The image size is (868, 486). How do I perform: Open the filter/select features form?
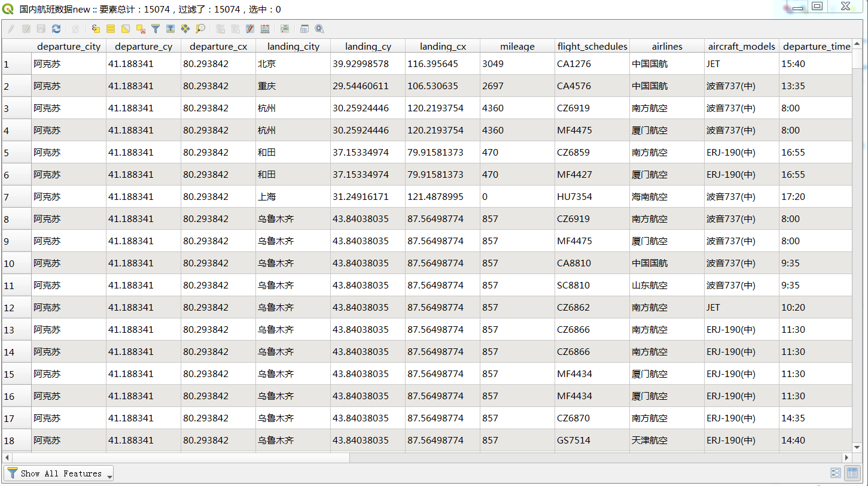pyautogui.click(x=156, y=29)
